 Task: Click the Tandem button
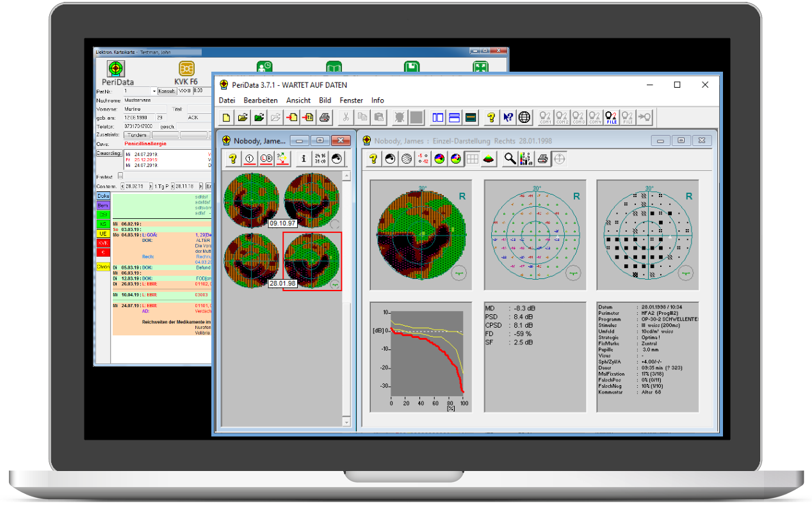click(x=137, y=135)
